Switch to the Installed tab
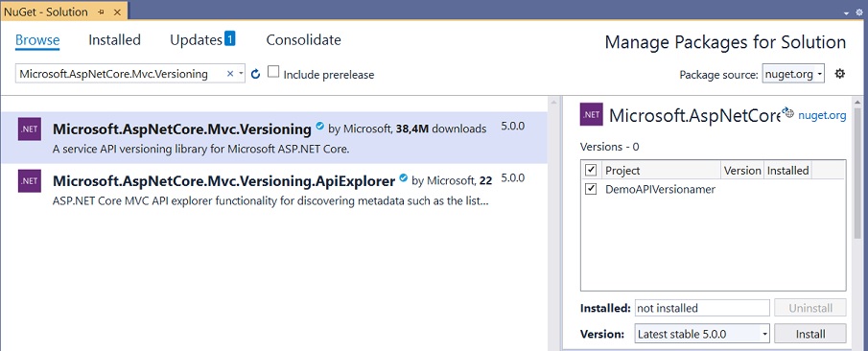Viewport: 868px width, 351px height. tap(114, 40)
